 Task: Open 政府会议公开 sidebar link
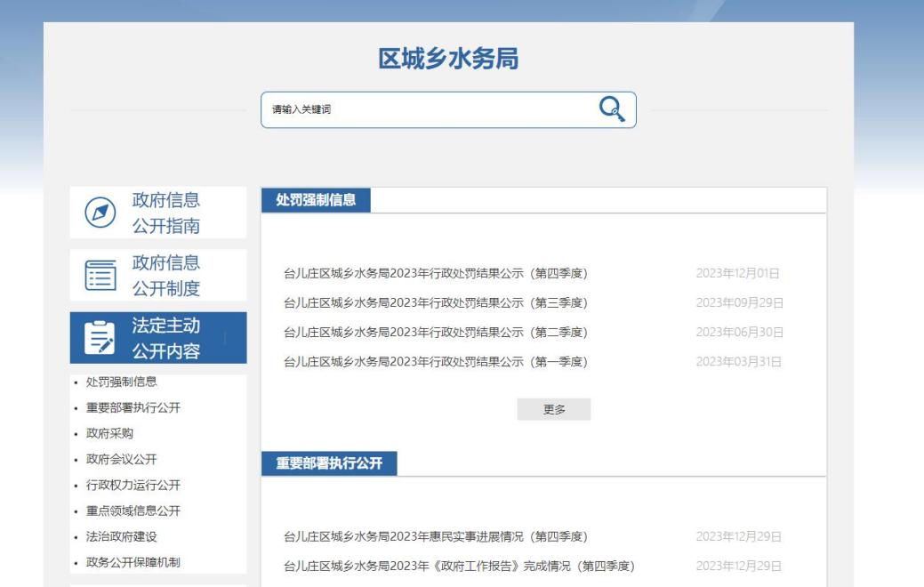pos(122,459)
